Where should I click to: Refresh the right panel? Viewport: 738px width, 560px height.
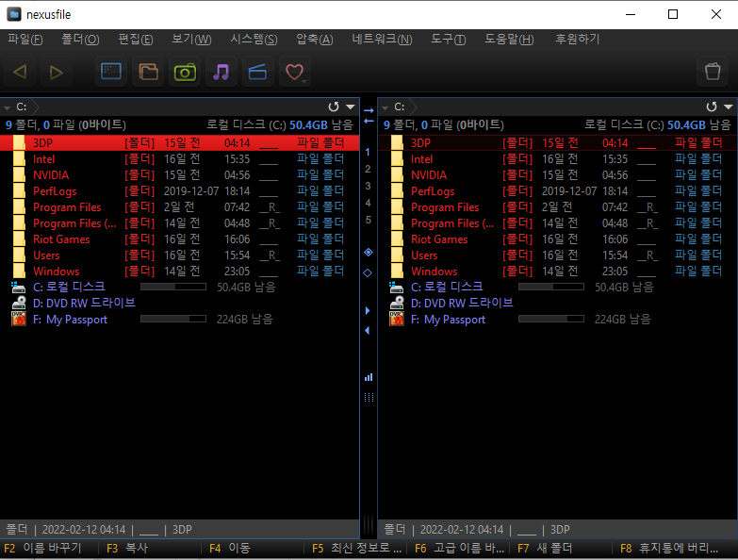click(x=712, y=107)
